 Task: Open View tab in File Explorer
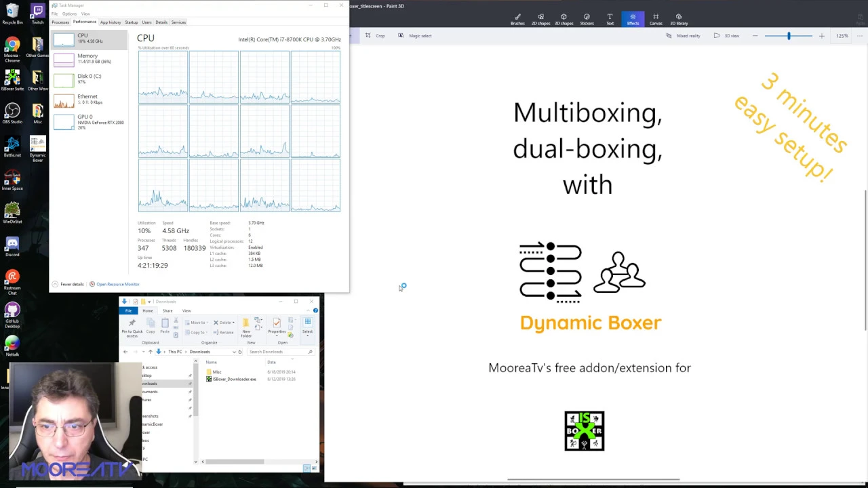[x=186, y=310]
